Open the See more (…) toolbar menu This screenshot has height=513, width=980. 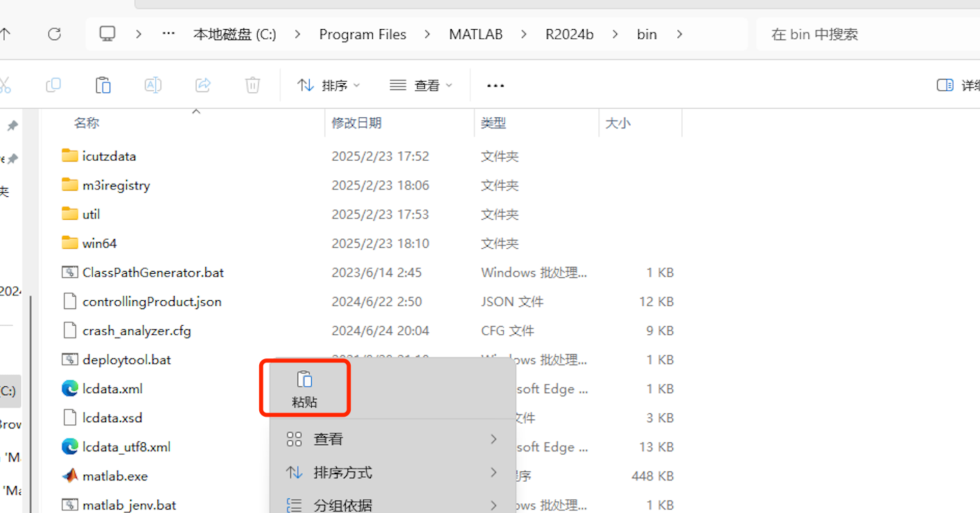click(496, 85)
